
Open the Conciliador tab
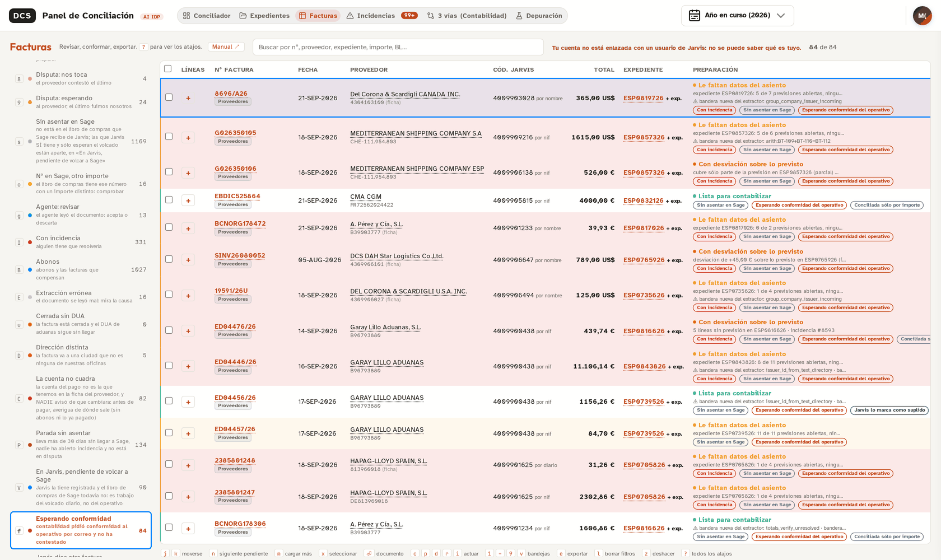pyautogui.click(x=206, y=16)
